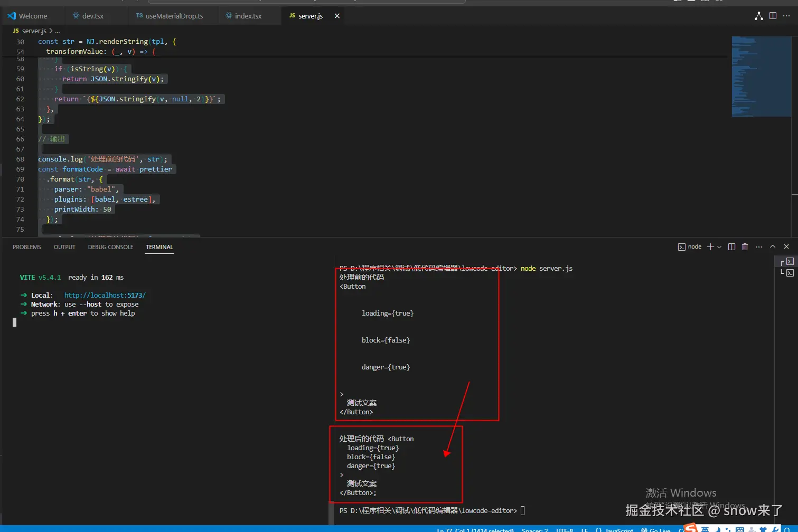Click line number 54 sticky scroll header
The height and width of the screenshot is (532, 798).
(20, 52)
